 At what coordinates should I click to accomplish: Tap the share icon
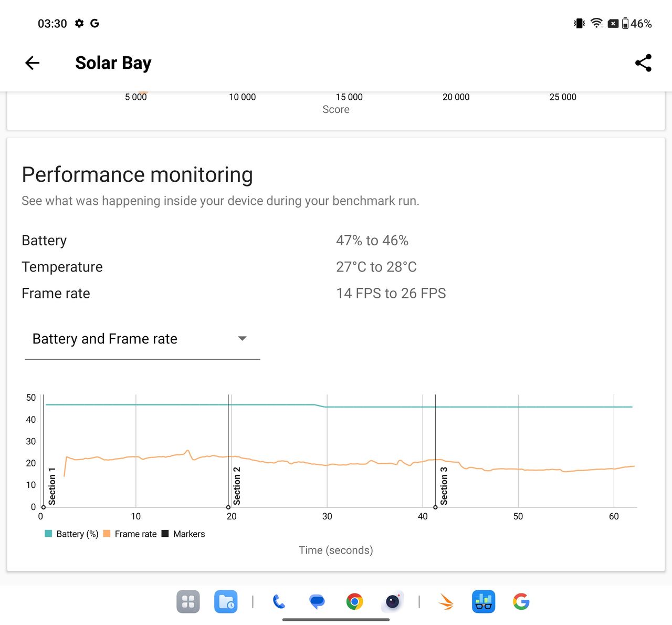[x=643, y=63]
